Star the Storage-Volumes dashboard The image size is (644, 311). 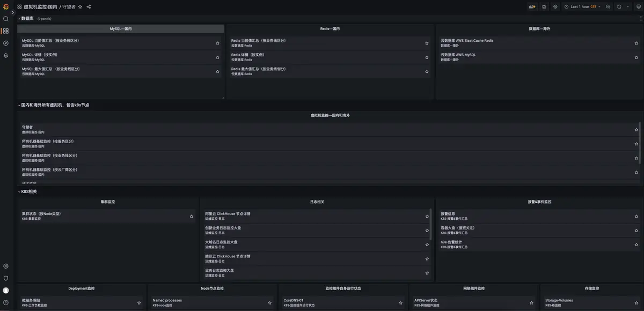tap(636, 303)
